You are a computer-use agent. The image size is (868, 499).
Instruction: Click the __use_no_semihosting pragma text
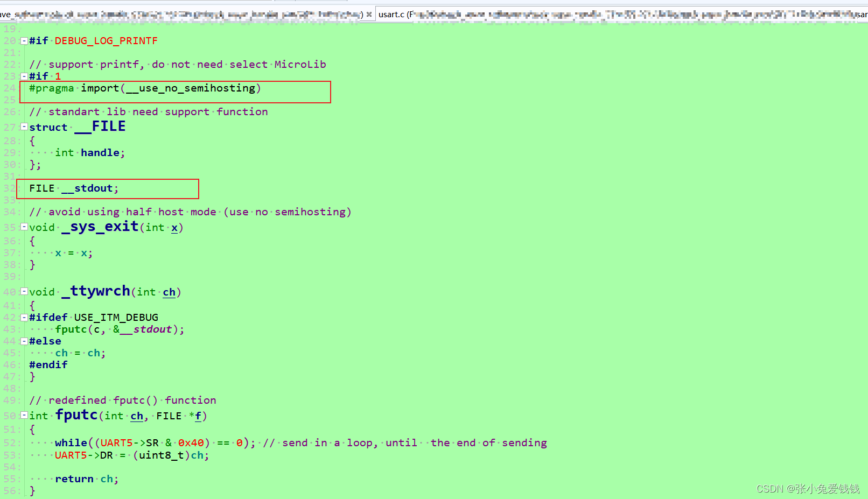click(x=191, y=88)
